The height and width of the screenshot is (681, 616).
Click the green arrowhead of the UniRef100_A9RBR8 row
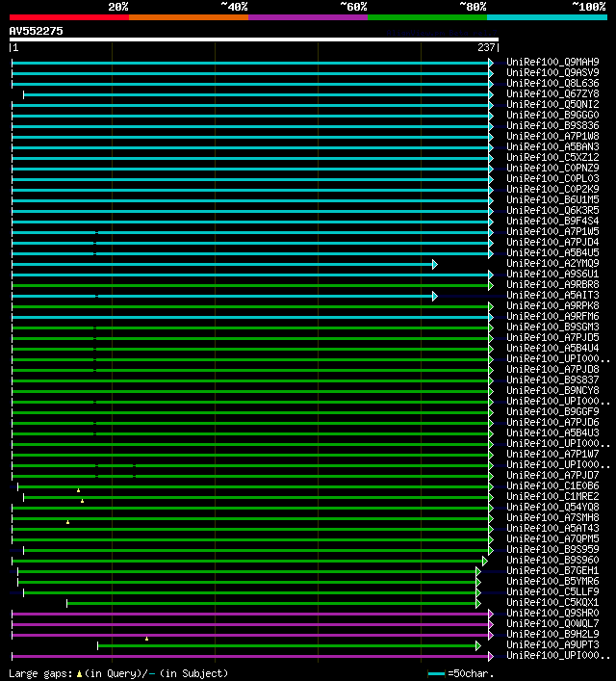click(x=491, y=286)
